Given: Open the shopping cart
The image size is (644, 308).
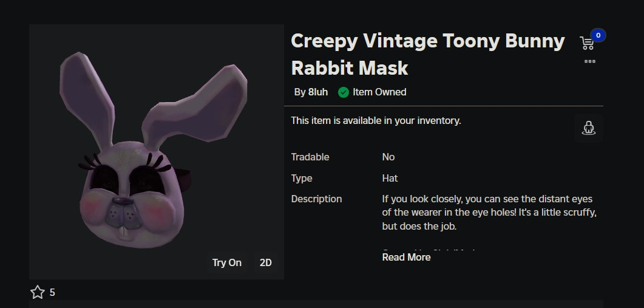Looking at the screenshot, I should click(x=586, y=43).
